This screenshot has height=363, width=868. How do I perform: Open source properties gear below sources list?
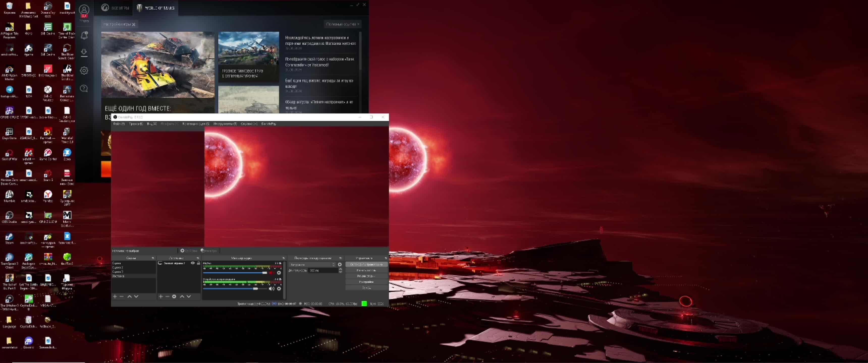click(174, 296)
